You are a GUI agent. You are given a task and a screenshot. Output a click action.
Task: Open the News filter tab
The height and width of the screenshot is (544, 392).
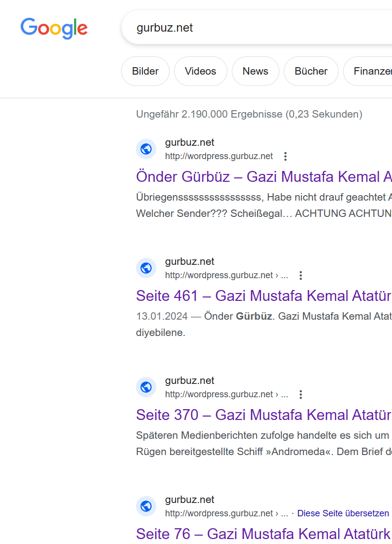coord(255,71)
